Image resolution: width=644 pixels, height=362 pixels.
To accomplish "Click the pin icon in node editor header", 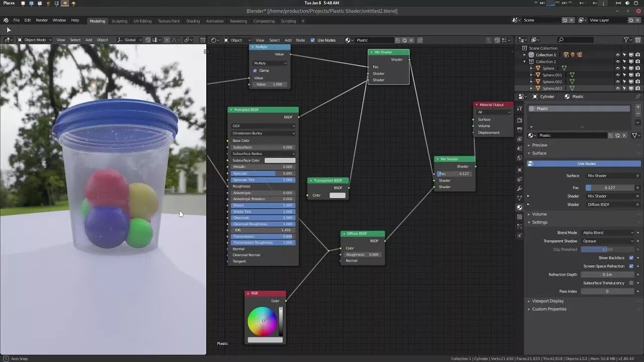I will 420,40.
